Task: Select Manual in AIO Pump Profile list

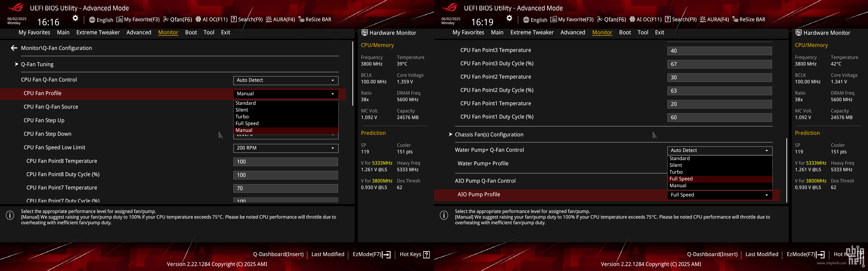Action: pyautogui.click(x=720, y=186)
